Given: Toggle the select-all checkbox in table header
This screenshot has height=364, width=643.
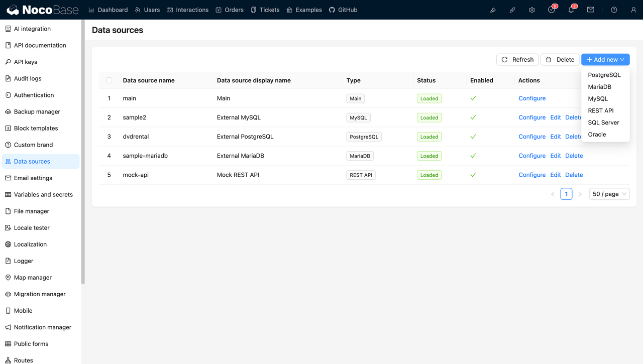Looking at the screenshot, I should [x=109, y=80].
